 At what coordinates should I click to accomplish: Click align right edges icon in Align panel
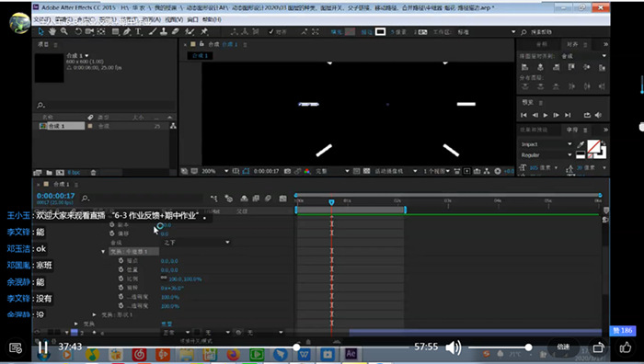pyautogui.click(x=556, y=67)
